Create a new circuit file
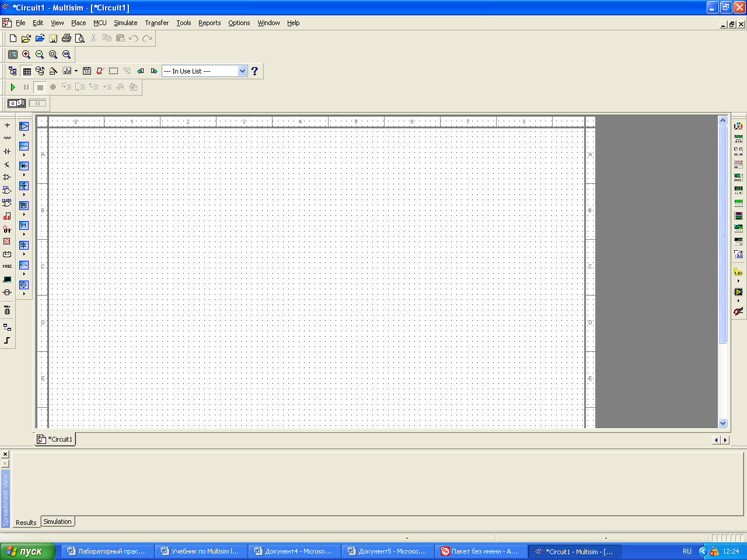Viewport: 747px width, 560px height. [x=13, y=38]
